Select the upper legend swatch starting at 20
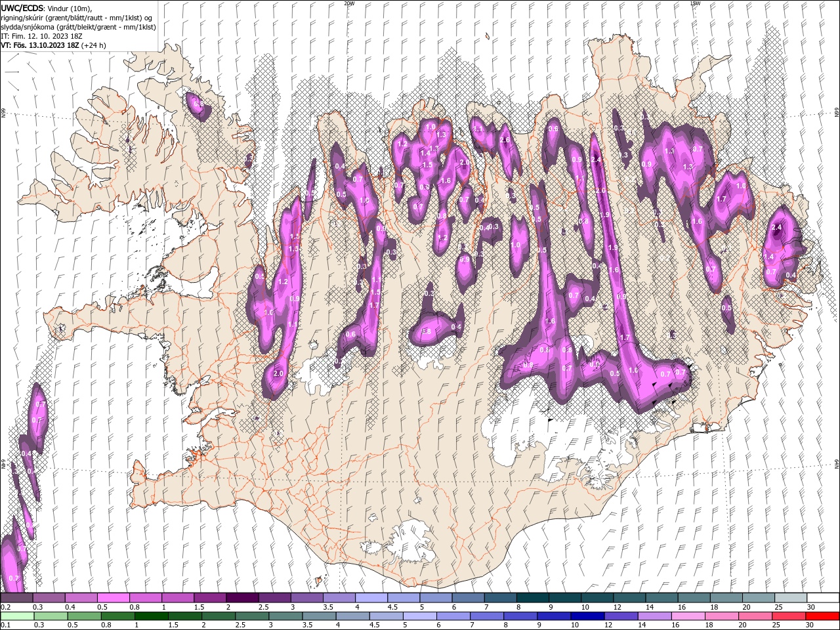 point(759,598)
